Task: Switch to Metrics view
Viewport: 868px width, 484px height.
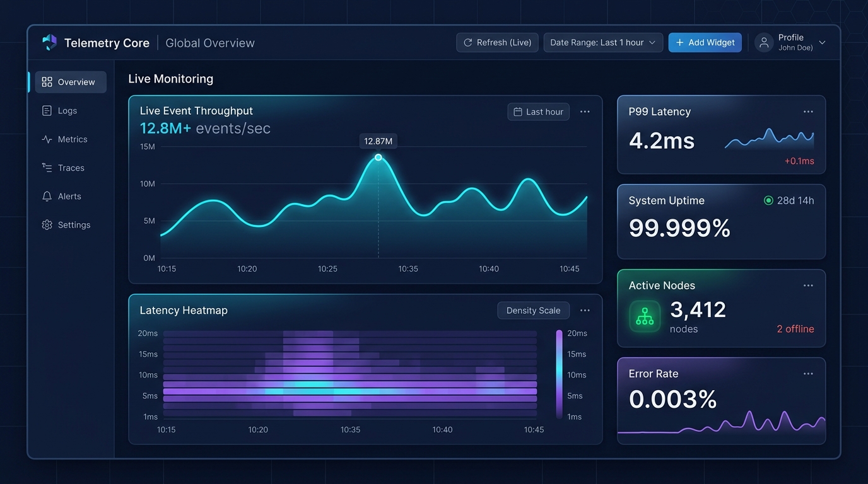Action: 71,139
